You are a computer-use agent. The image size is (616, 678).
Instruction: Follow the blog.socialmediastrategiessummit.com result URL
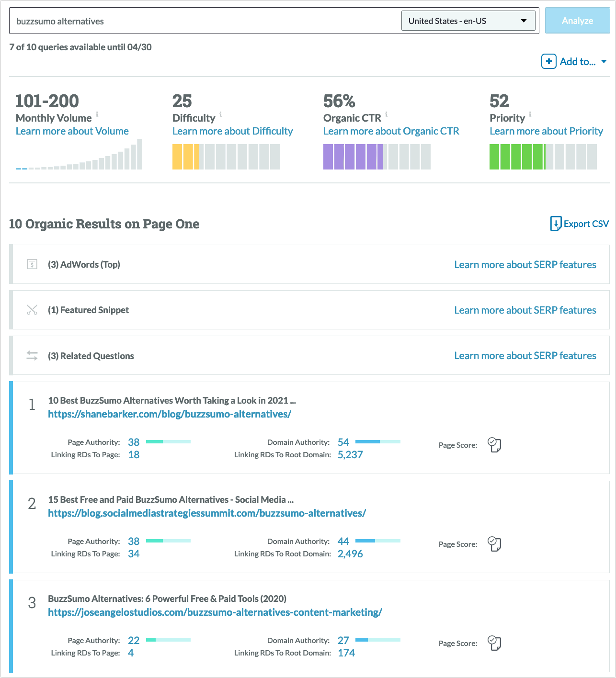point(206,513)
